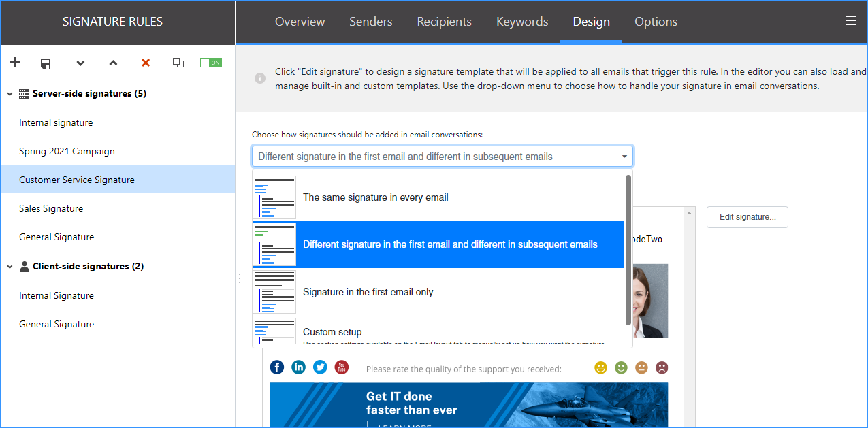Click the woman's photo in signature preview

[650, 301]
